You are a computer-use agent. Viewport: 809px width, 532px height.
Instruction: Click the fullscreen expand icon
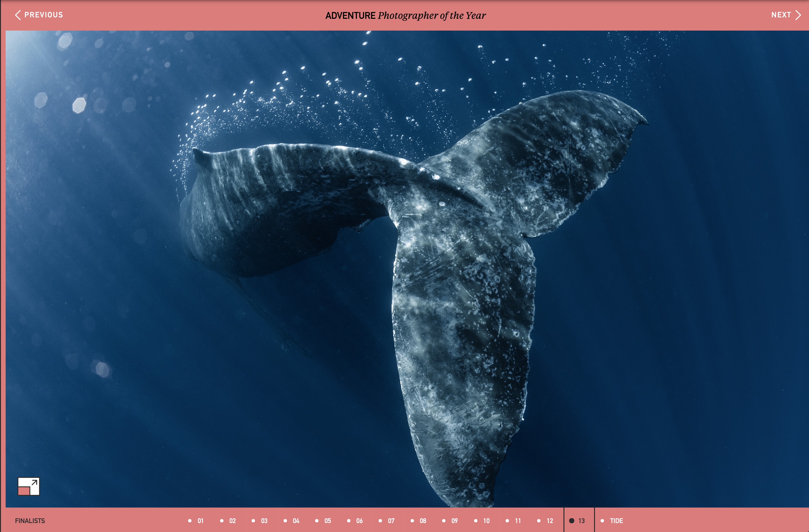pos(28,486)
